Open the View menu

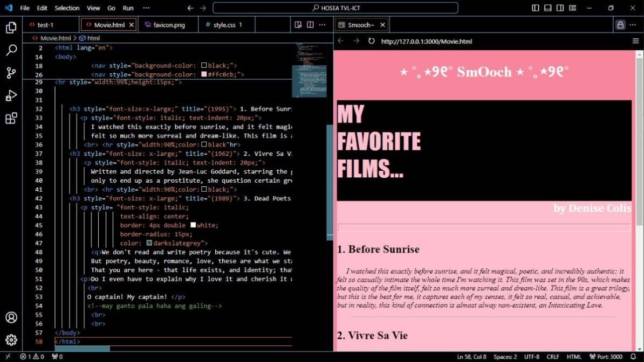coord(93,8)
